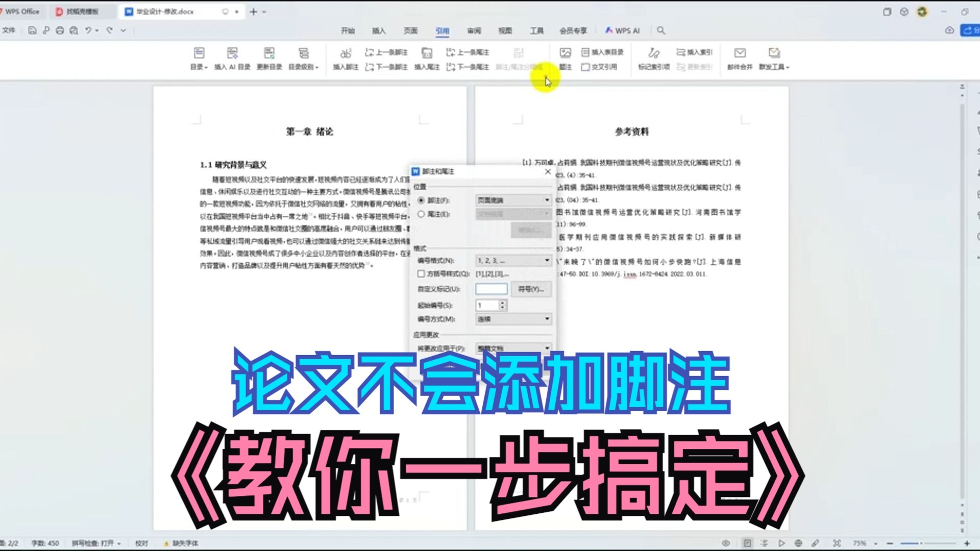Open the 邮件合并 (Mail Merge) tool
This screenshot has height=551, width=980.
tap(740, 59)
